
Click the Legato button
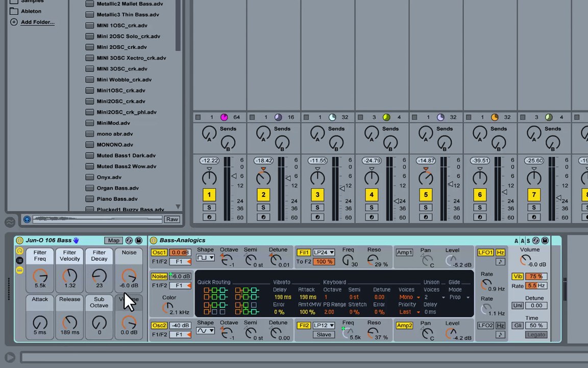pos(536,334)
